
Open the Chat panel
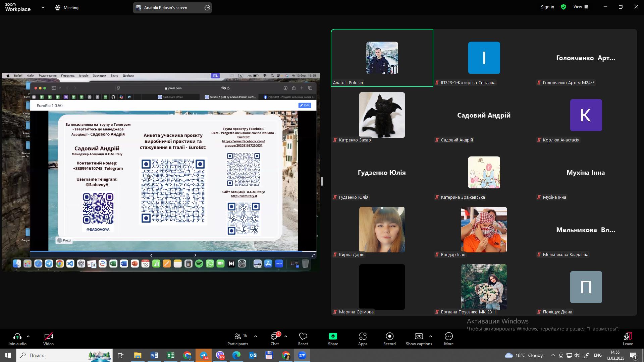coord(275,339)
